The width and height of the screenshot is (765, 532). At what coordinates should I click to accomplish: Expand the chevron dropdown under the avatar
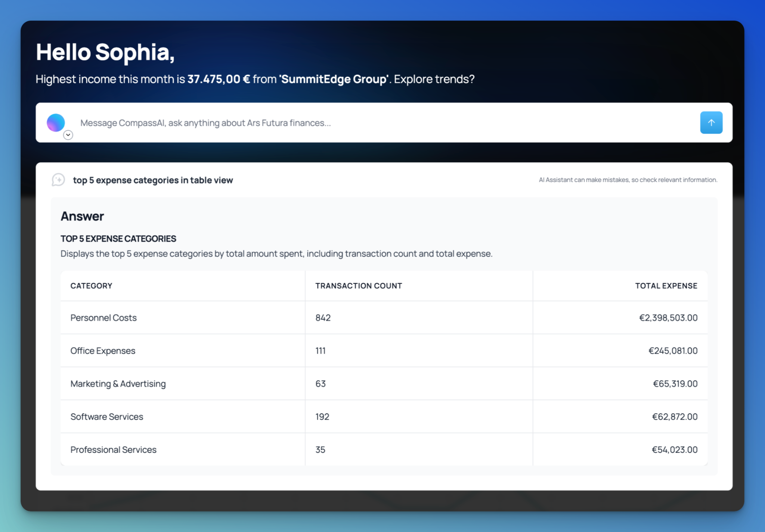(x=68, y=135)
